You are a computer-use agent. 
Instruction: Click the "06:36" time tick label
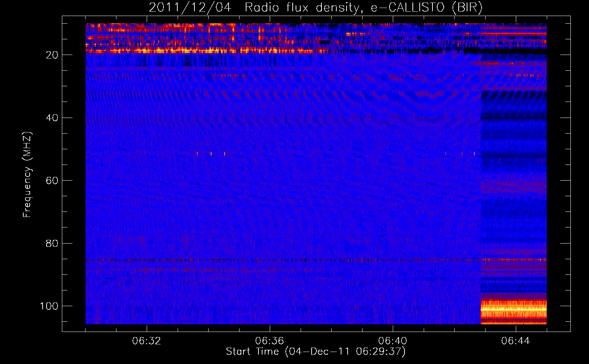tap(269, 341)
